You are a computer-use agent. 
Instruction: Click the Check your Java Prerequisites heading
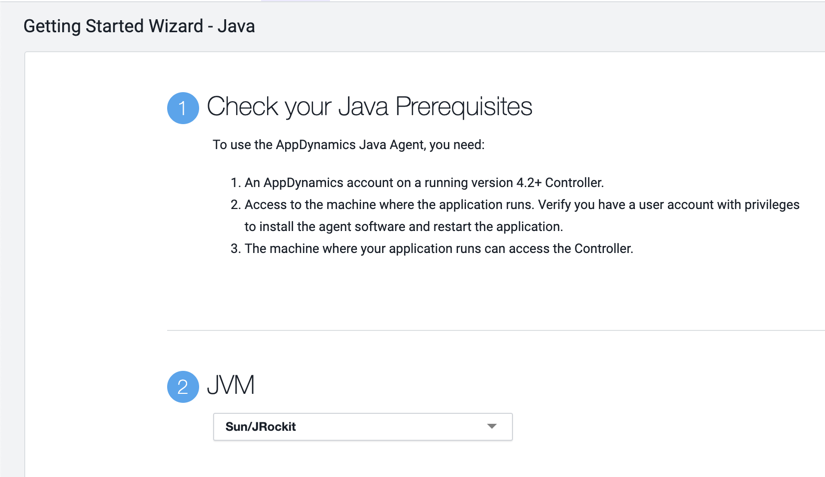coord(369,107)
